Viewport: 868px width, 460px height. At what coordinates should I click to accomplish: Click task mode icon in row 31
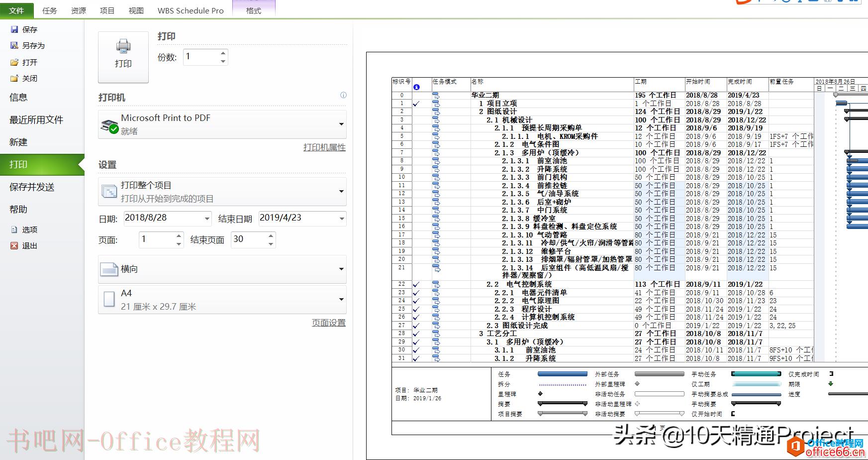pyautogui.click(x=436, y=358)
